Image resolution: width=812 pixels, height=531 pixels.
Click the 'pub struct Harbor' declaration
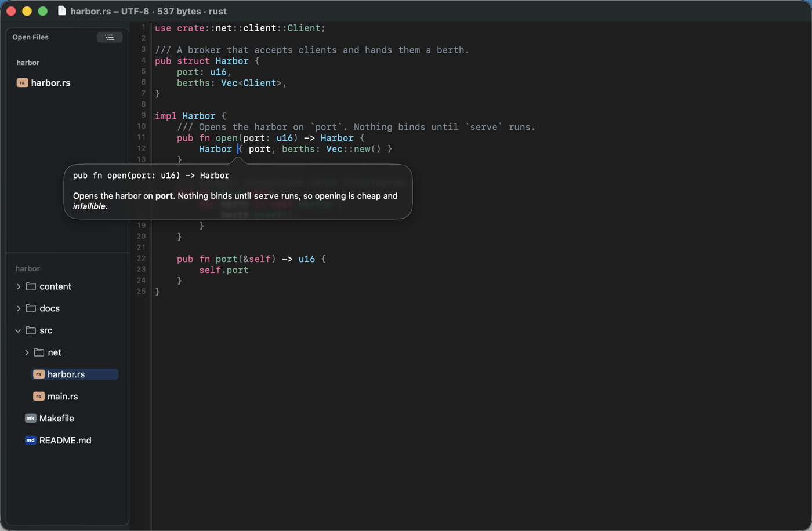[x=207, y=61]
